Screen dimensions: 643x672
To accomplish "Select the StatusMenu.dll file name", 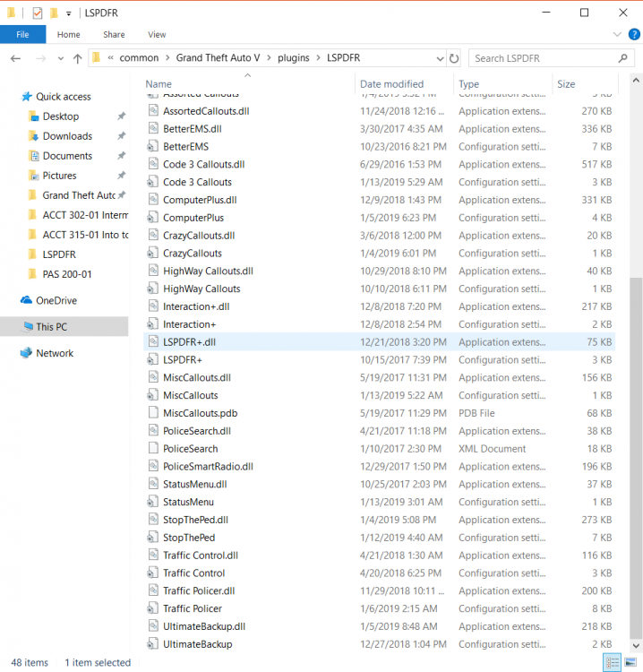I will [x=195, y=484].
